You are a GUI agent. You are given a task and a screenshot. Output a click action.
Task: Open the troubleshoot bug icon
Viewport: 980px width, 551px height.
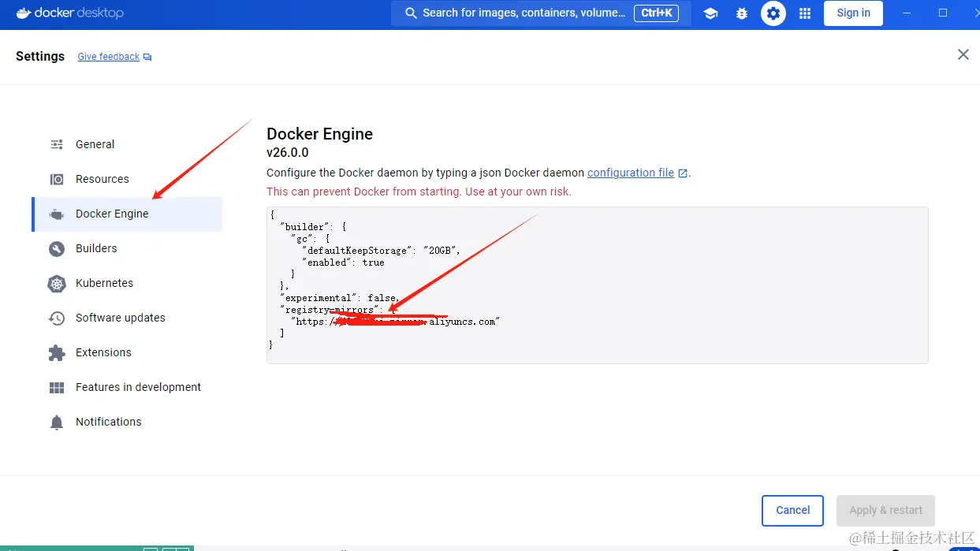pyautogui.click(x=742, y=13)
